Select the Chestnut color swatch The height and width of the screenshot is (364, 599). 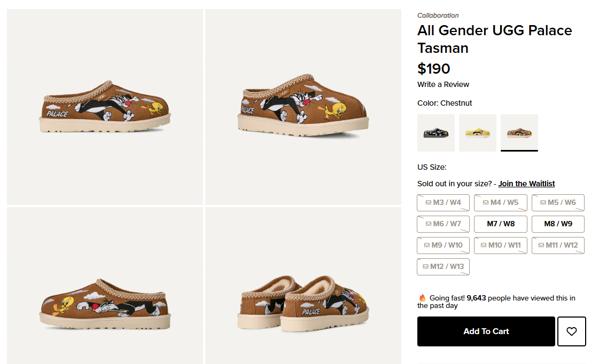(519, 133)
